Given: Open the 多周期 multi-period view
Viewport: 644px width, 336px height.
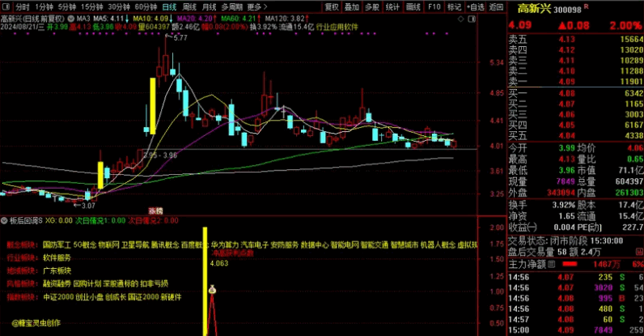Looking at the screenshot, I should coord(232,7).
